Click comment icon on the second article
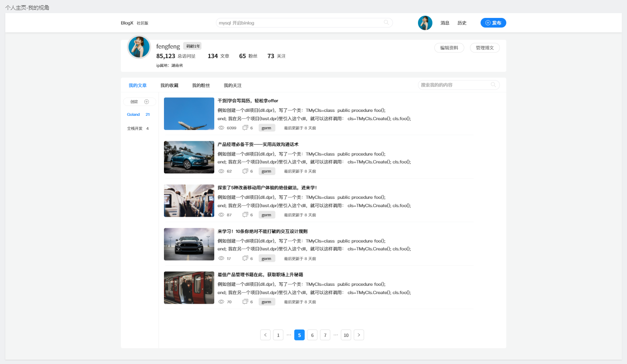The width and height of the screenshot is (627, 364). (245, 171)
